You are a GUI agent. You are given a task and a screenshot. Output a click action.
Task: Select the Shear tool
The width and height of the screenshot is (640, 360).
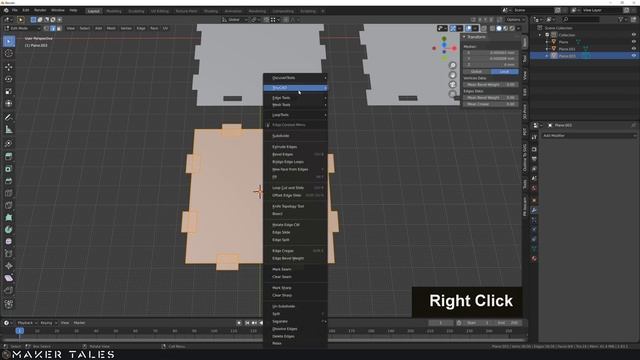tap(9, 278)
